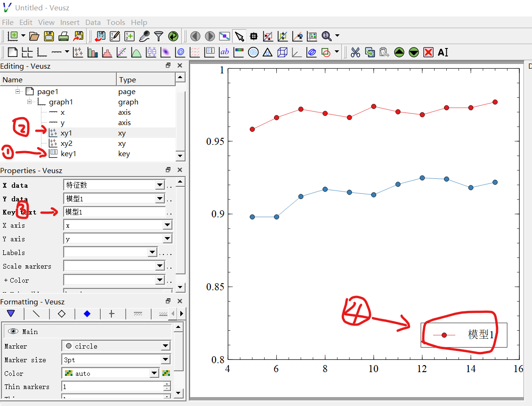Open the Data menu
The width and height of the screenshot is (532, 406).
[x=93, y=23]
